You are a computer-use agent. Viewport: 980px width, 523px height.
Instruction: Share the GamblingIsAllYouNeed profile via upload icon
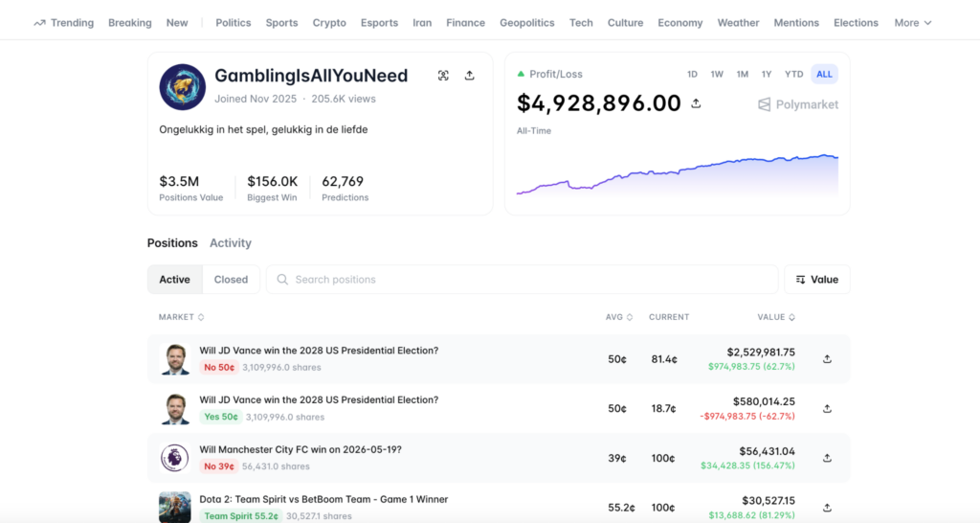[469, 76]
